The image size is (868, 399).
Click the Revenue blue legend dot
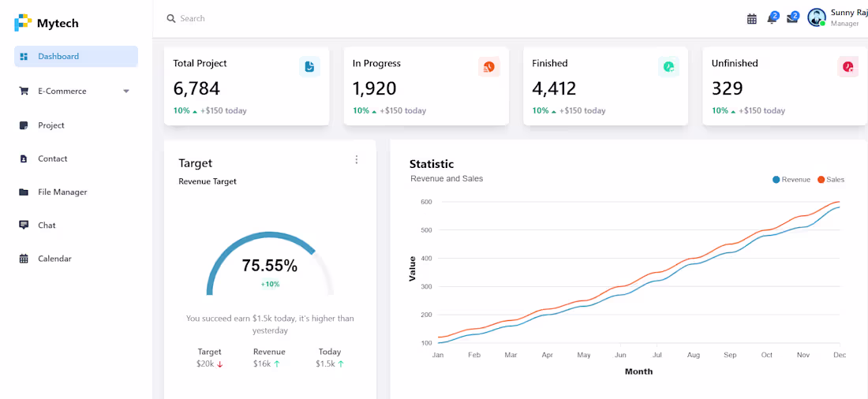[776, 179]
